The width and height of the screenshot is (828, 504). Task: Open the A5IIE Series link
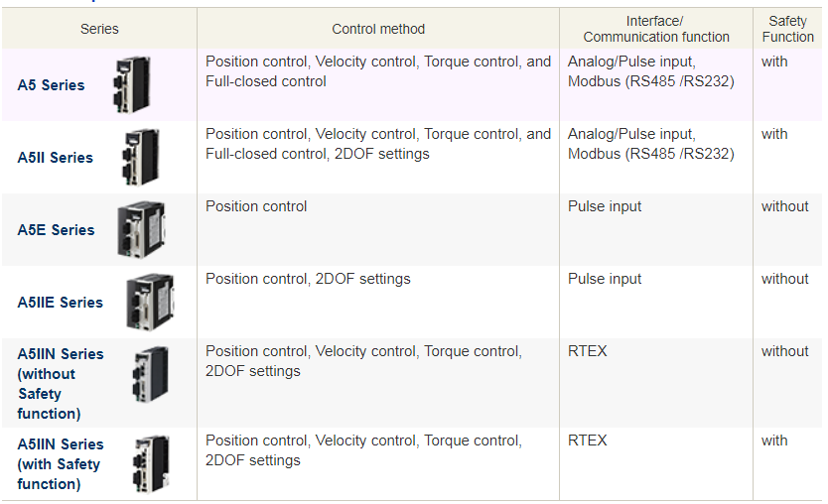(x=61, y=302)
